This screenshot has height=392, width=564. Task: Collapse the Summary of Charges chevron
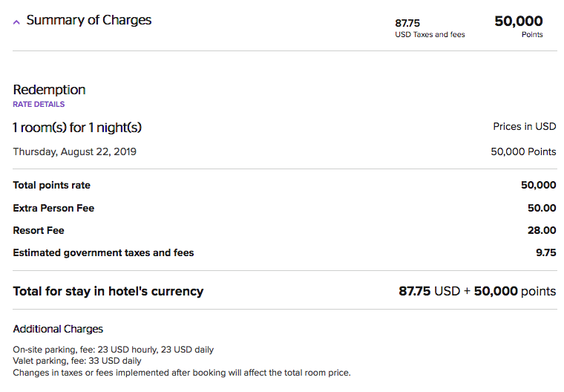(16, 22)
